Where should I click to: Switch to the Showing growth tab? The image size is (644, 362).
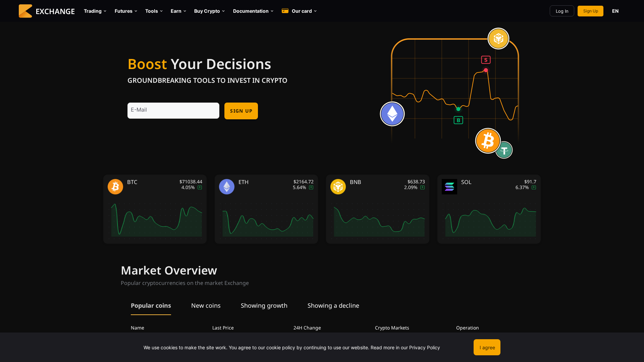(264, 305)
